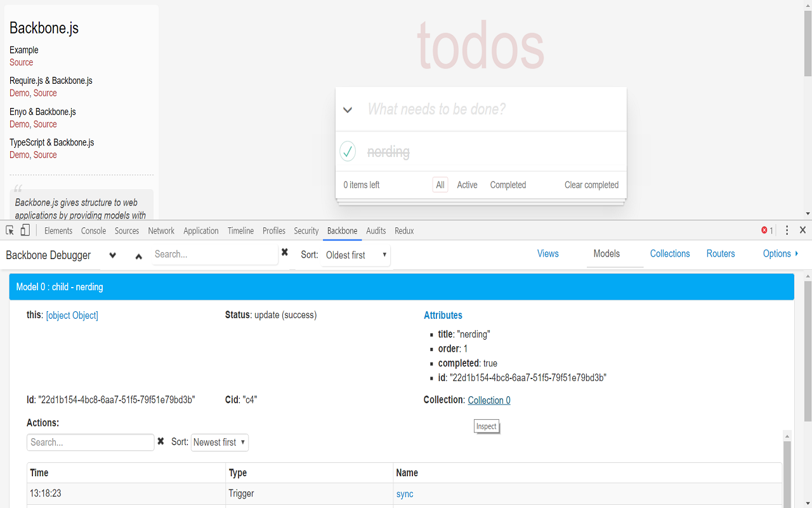Open the Options dropdown menu

point(780,253)
